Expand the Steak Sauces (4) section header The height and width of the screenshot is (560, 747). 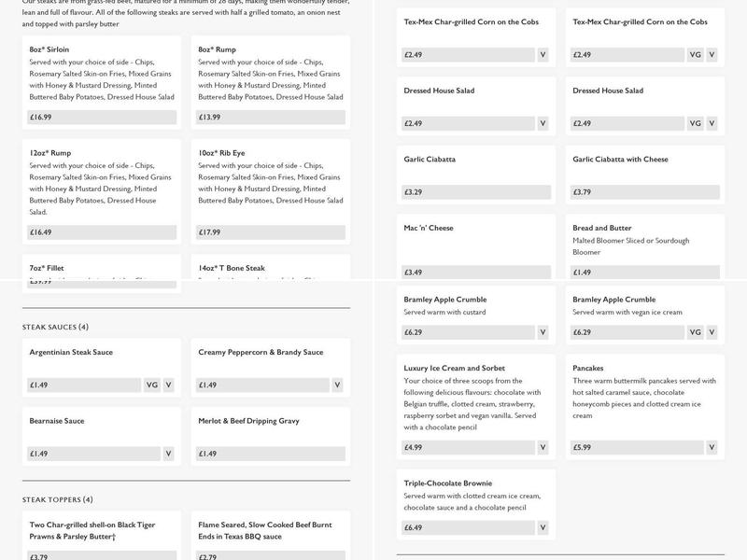(55, 327)
